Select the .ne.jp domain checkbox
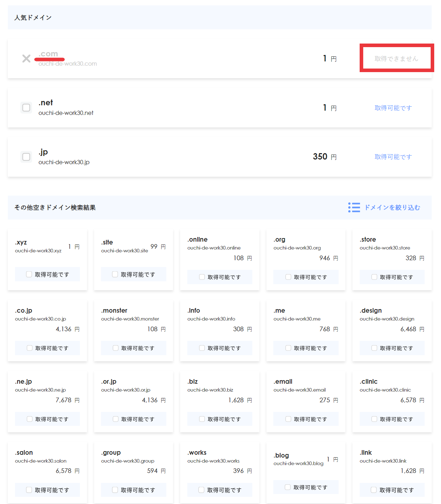 [x=30, y=419]
